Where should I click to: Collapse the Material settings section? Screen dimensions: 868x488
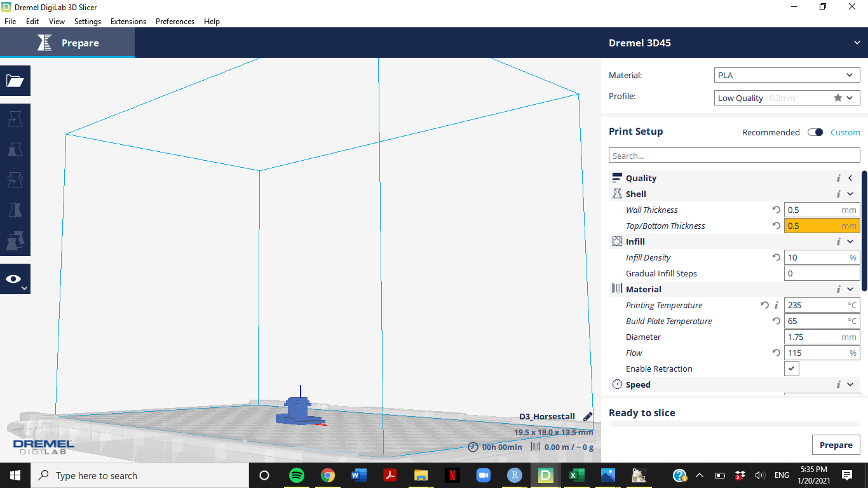(850, 289)
